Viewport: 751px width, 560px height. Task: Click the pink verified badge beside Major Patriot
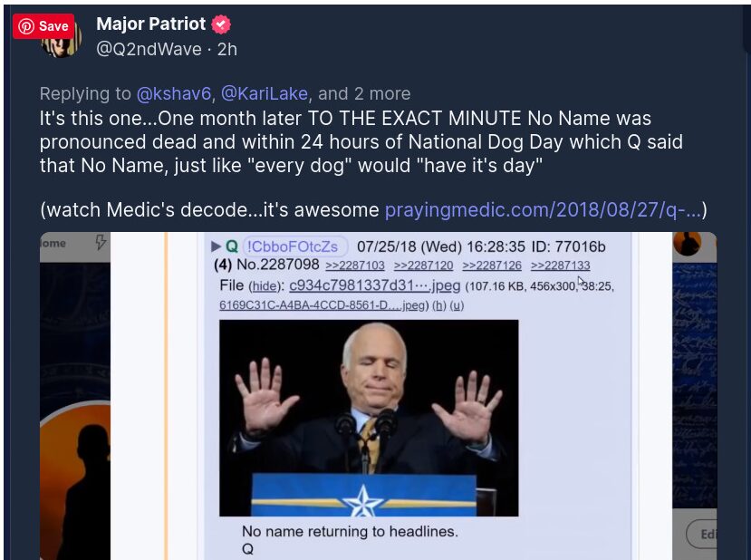pyautogui.click(x=221, y=24)
